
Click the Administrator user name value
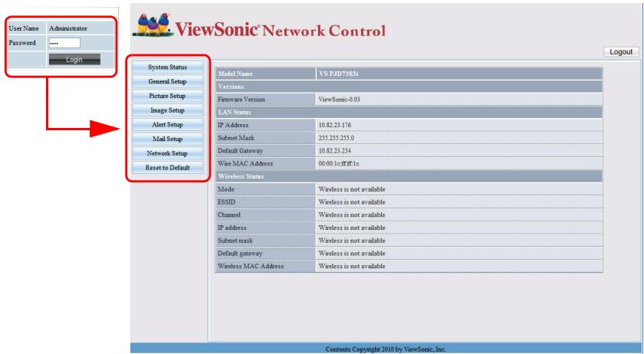(68, 28)
